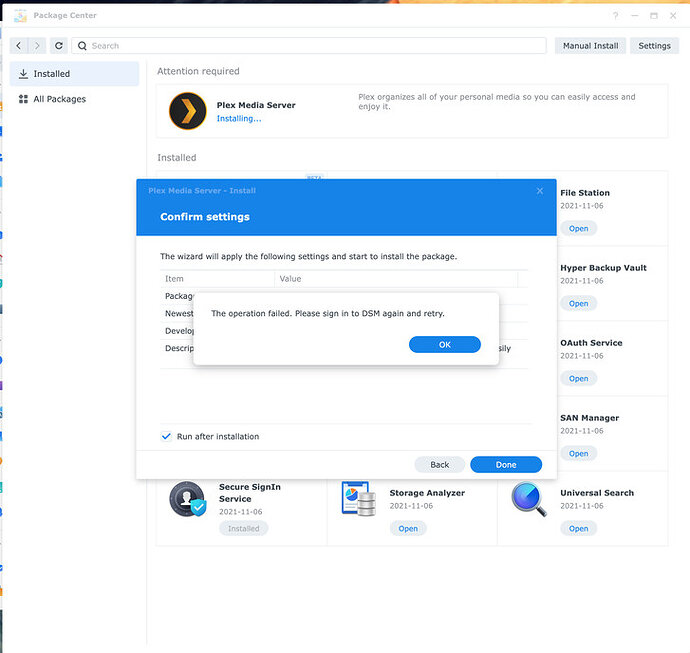
Task: Click the Search input field
Action: (309, 46)
